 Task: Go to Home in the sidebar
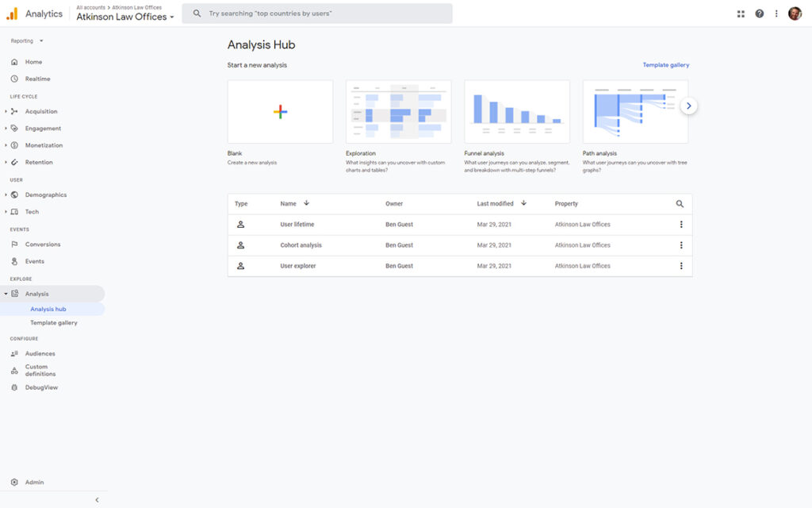(x=33, y=62)
